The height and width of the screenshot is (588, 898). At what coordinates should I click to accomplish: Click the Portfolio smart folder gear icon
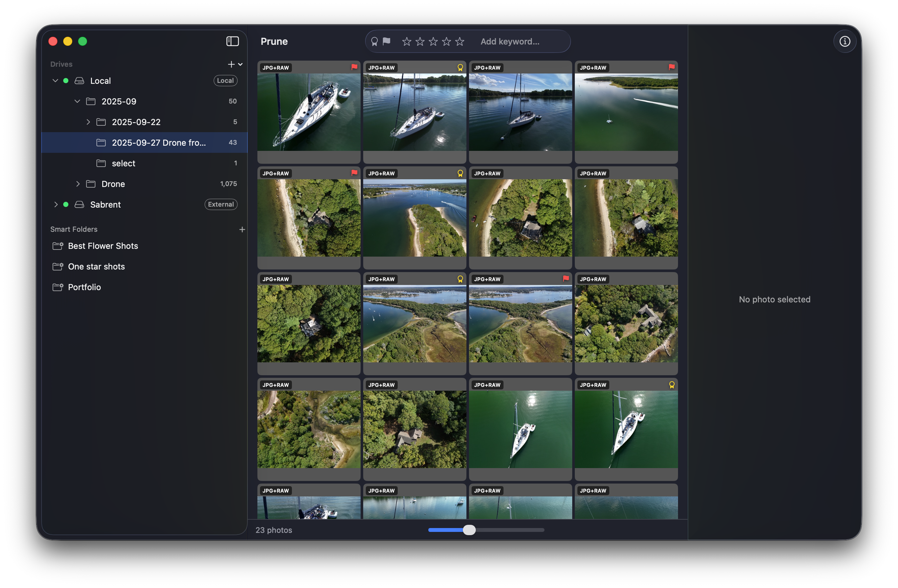tap(58, 288)
